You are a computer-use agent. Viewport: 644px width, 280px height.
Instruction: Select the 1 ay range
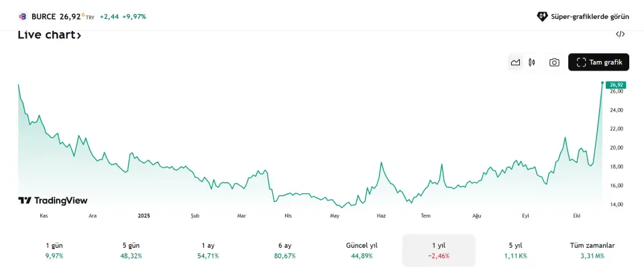(x=208, y=250)
